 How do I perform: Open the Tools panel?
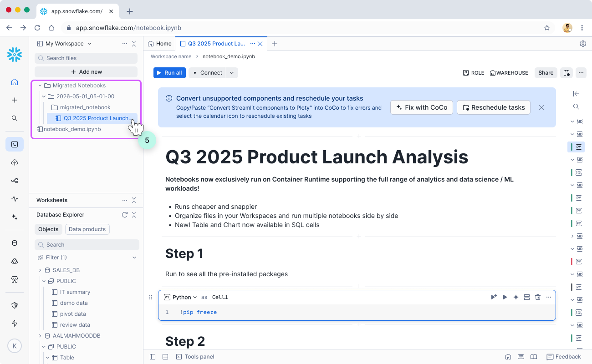(195, 357)
